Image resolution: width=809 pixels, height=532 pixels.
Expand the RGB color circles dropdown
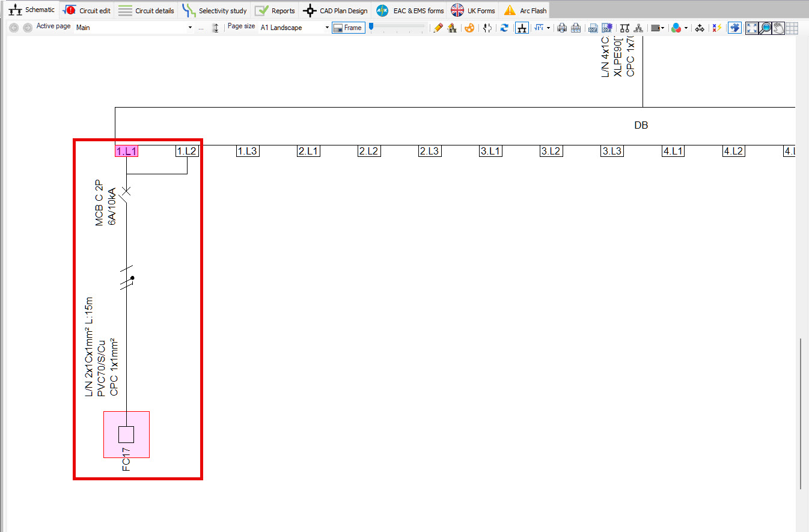click(685, 28)
